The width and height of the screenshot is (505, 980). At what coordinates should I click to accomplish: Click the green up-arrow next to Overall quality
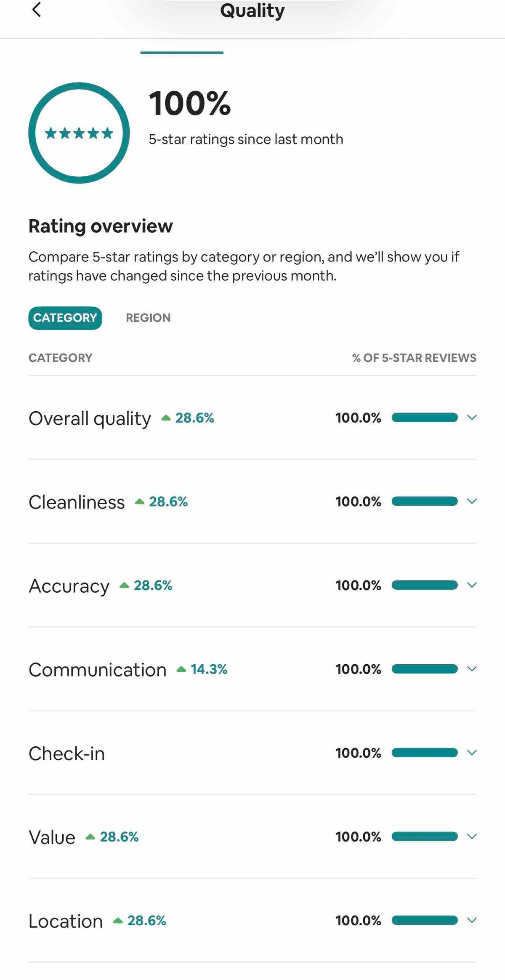166,418
